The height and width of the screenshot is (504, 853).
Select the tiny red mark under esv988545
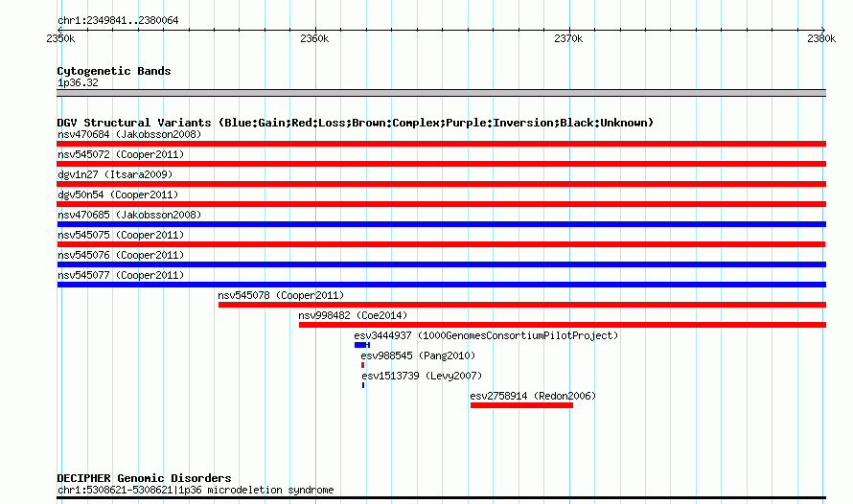pos(362,365)
